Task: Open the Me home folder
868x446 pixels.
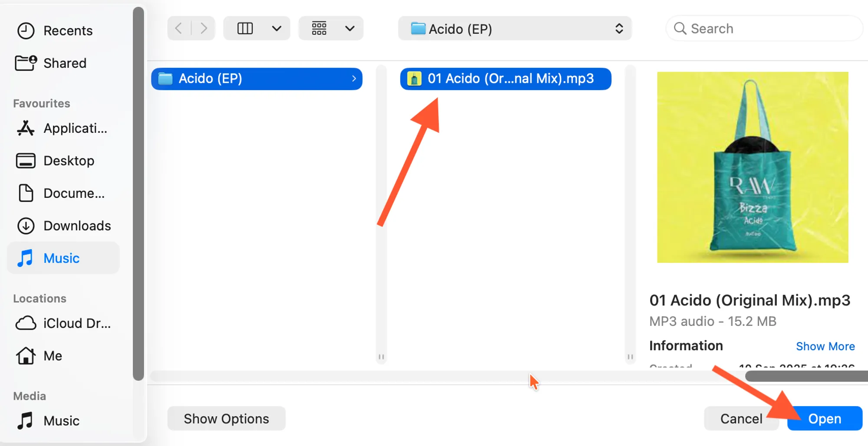Action: (39, 356)
